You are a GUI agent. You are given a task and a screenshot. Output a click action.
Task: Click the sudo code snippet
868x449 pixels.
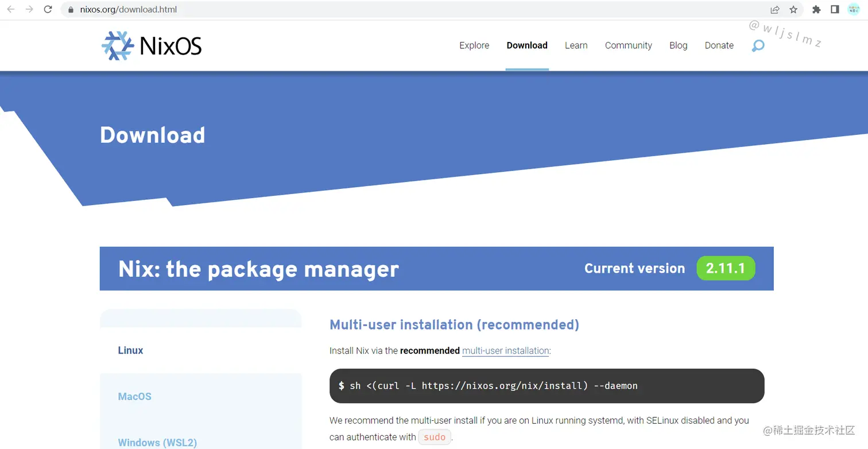click(x=435, y=437)
